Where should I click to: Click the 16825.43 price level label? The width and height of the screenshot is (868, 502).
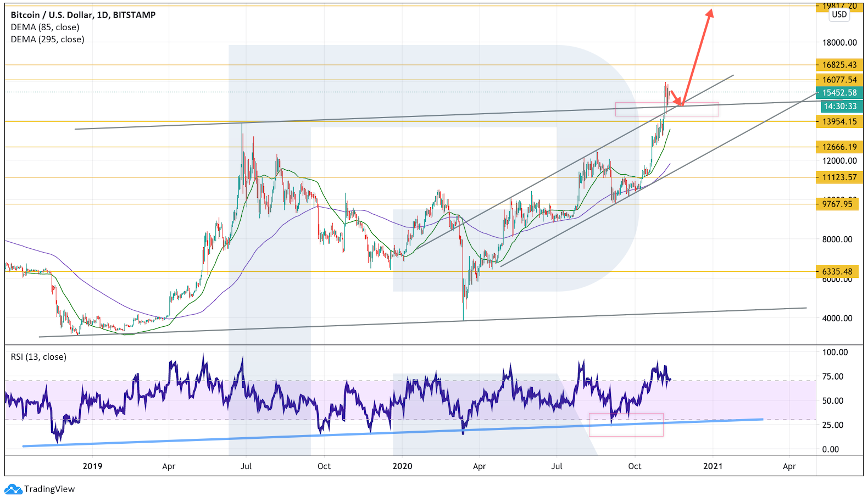(839, 65)
